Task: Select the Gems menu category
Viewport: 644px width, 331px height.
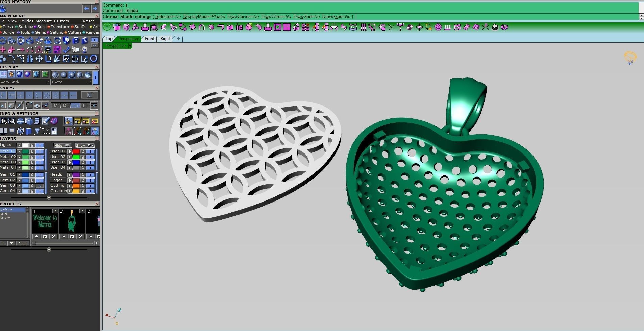Action: point(41,32)
